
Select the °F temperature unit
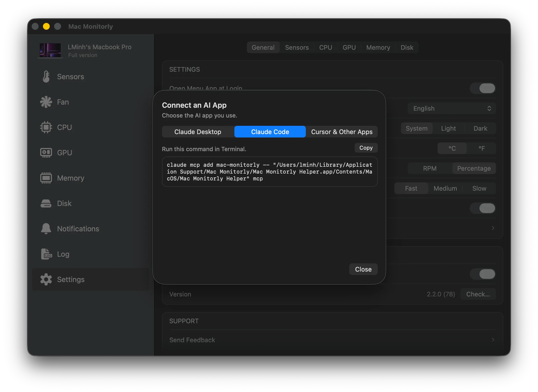pos(481,148)
